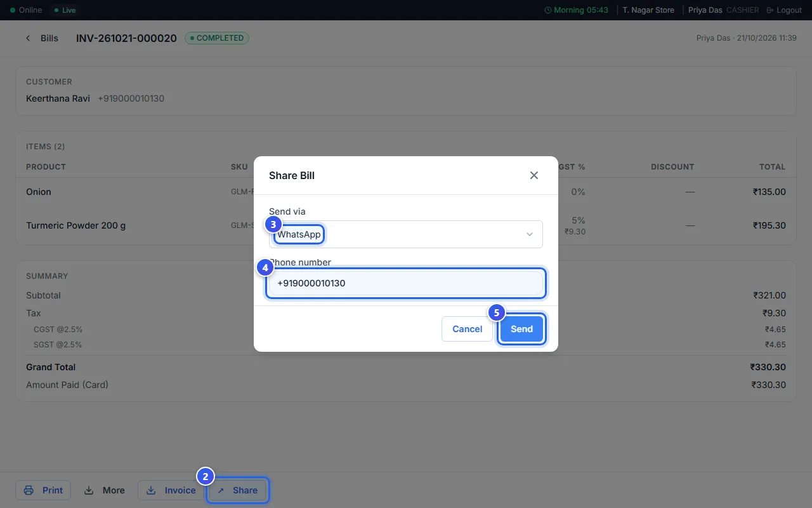Viewport: 812px width, 508px height.
Task: Click the logout icon in header
Action: pyautogui.click(x=770, y=10)
